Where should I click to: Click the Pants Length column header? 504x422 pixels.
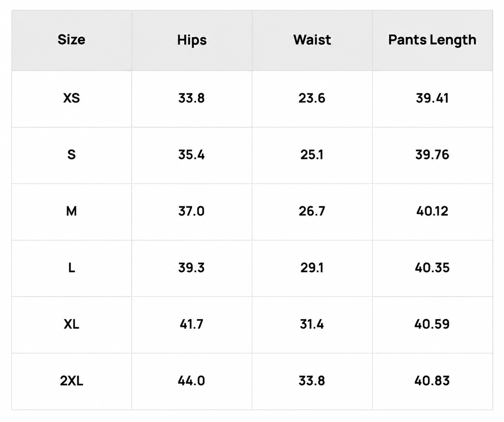click(432, 40)
